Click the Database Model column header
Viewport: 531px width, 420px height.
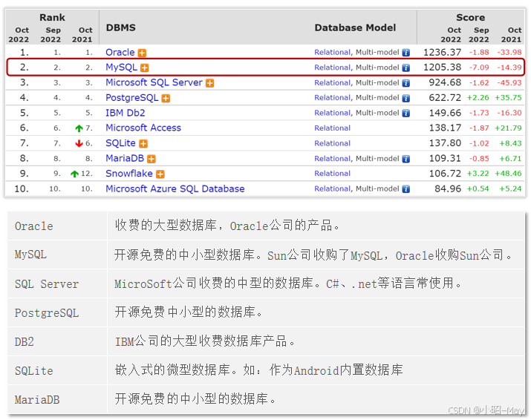coord(355,27)
